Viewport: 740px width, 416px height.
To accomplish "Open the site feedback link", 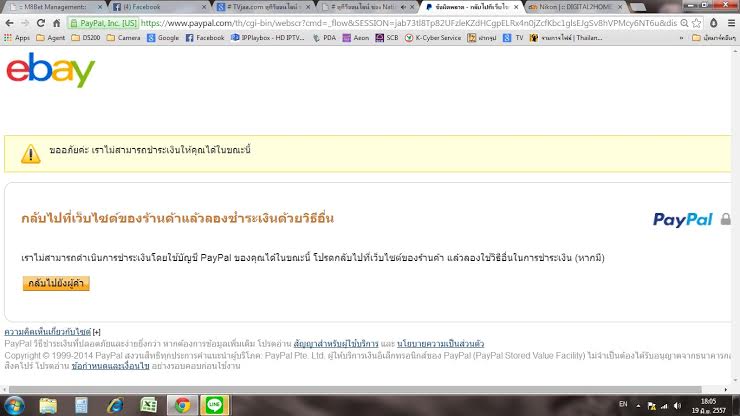I will pos(48,332).
